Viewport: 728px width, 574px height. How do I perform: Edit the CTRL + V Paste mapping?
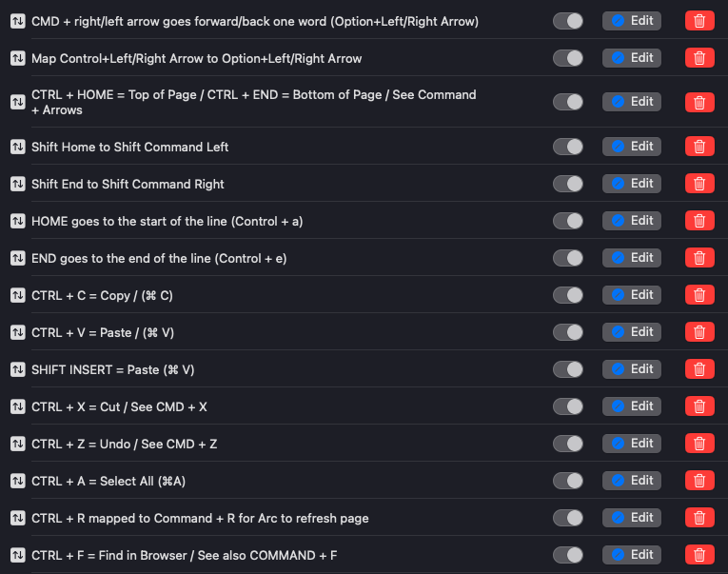(x=632, y=332)
